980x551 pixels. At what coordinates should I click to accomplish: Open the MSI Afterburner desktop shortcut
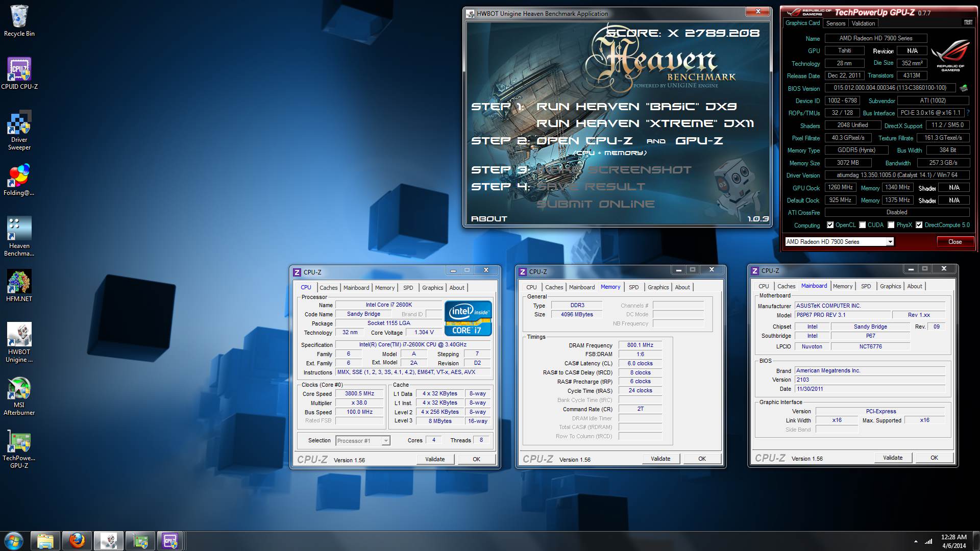click(19, 396)
